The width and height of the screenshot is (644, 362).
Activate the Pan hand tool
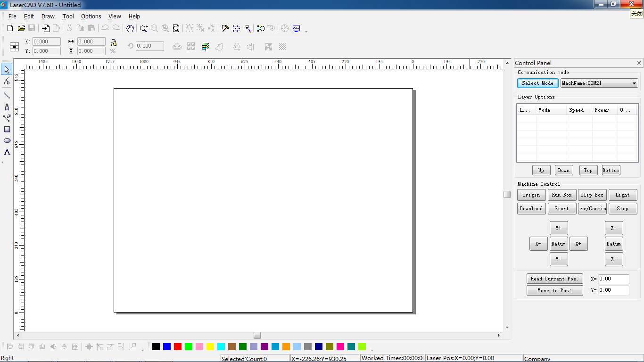130,28
